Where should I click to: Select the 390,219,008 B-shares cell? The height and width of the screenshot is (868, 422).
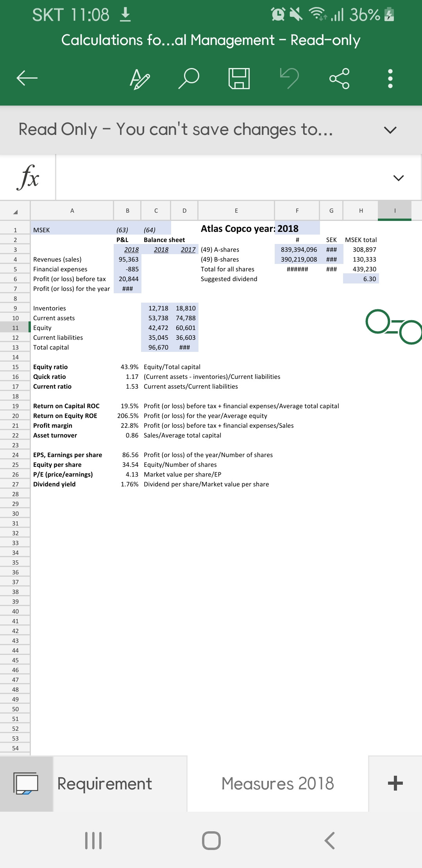pos(297,259)
